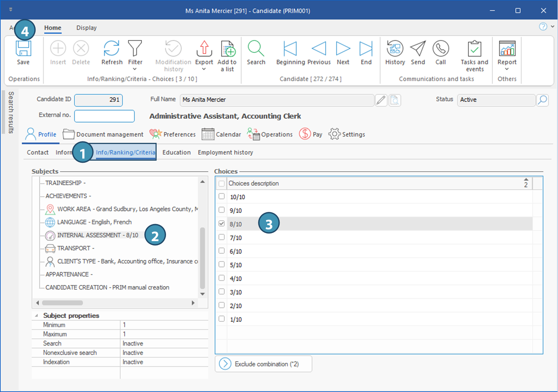Click the External no. input field
Screen dimensions: 558x392
coord(104,116)
